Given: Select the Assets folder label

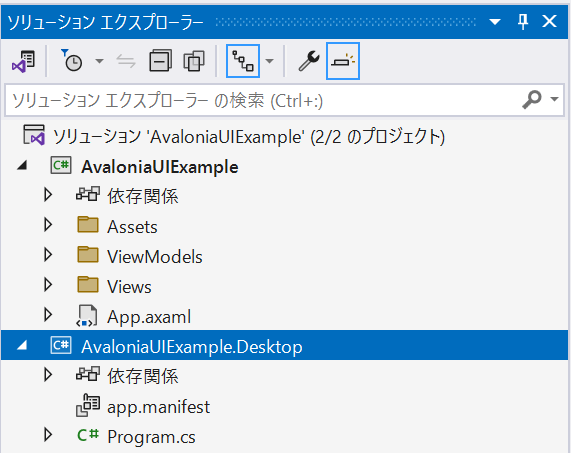Looking at the screenshot, I should [132, 227].
